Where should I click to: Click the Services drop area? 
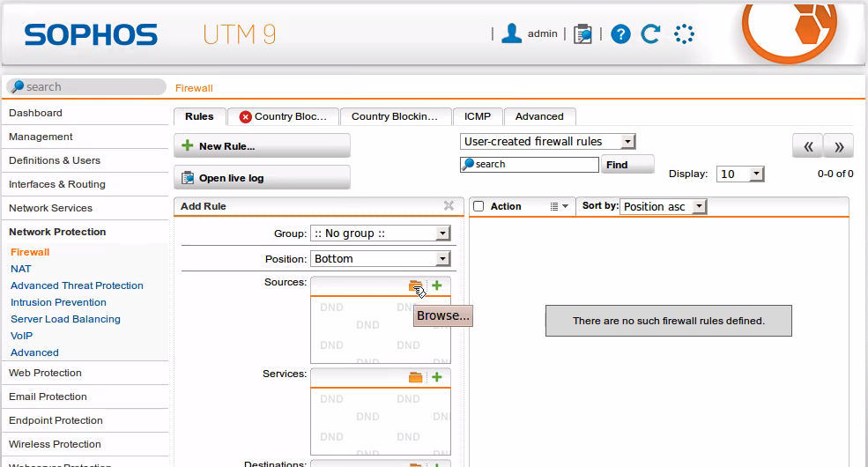coord(381,422)
